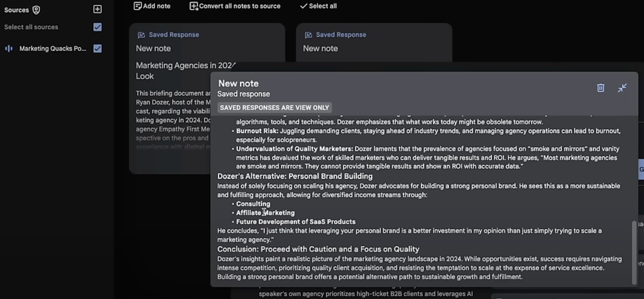Click the SAVED RESPONSES ARE VIEW ONLY badge
This screenshot has width=644, height=299.
point(274,107)
